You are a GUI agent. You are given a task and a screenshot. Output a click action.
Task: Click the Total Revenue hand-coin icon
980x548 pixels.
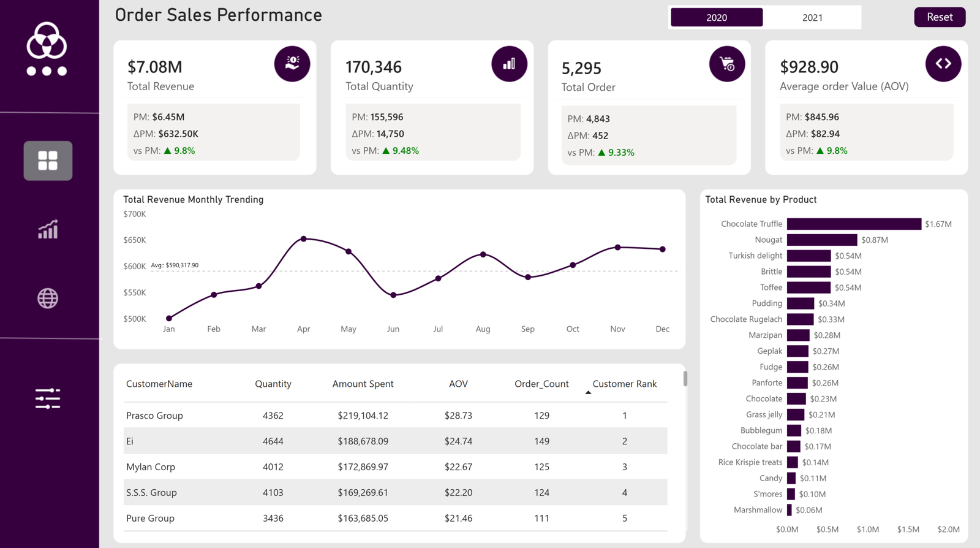292,64
